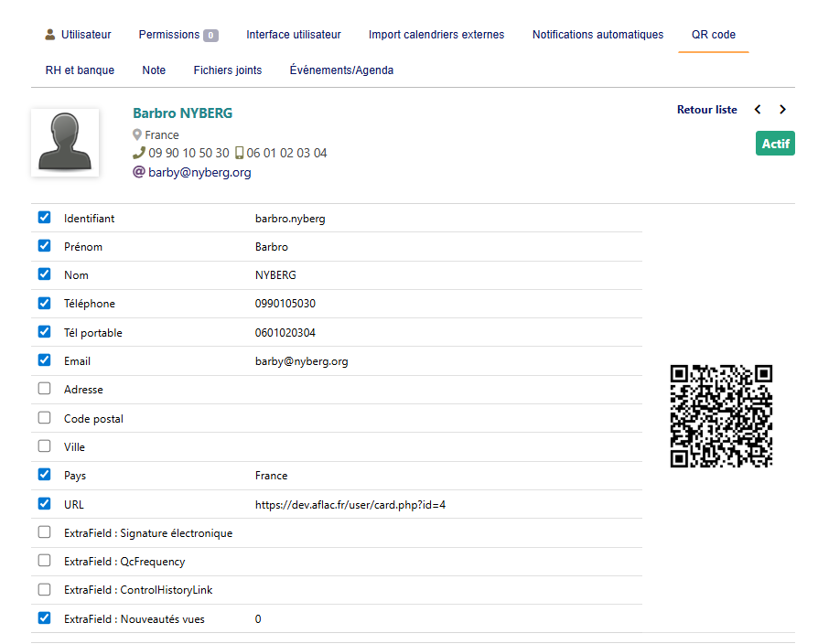
Task: Click the permissions count badge showing 0
Action: (212, 34)
